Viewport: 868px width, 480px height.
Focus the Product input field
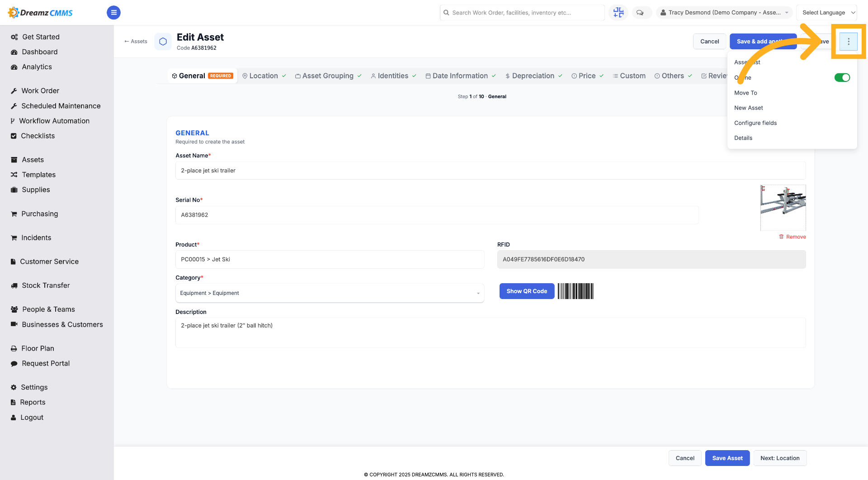pos(330,260)
